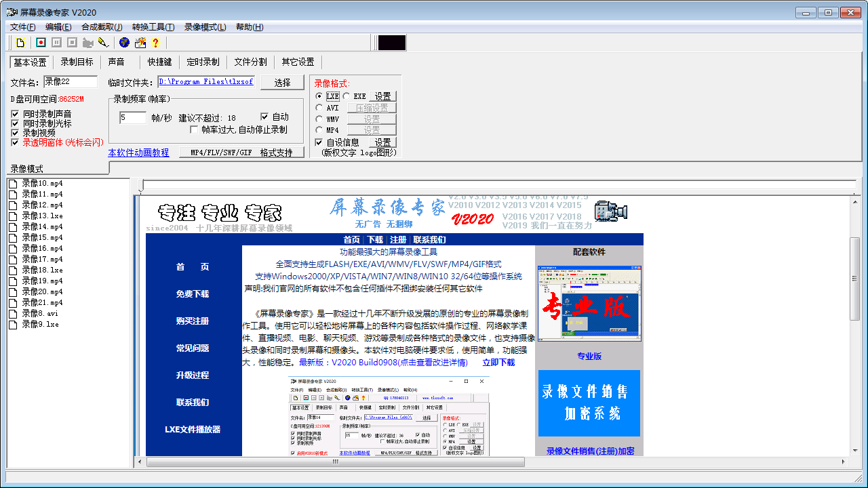Start recording with the red record icon

[40, 43]
